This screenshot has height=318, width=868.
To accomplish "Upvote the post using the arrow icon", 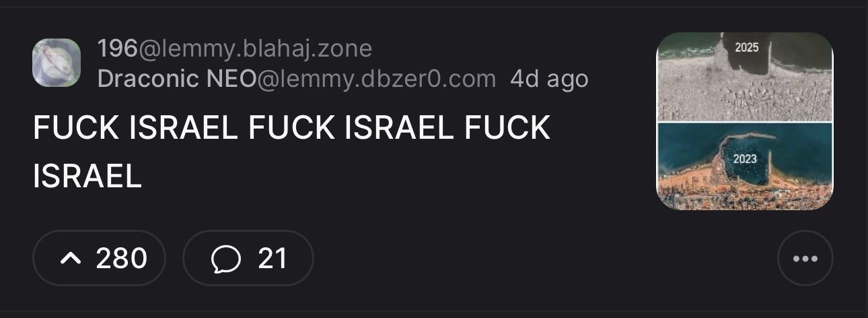I will (71, 258).
